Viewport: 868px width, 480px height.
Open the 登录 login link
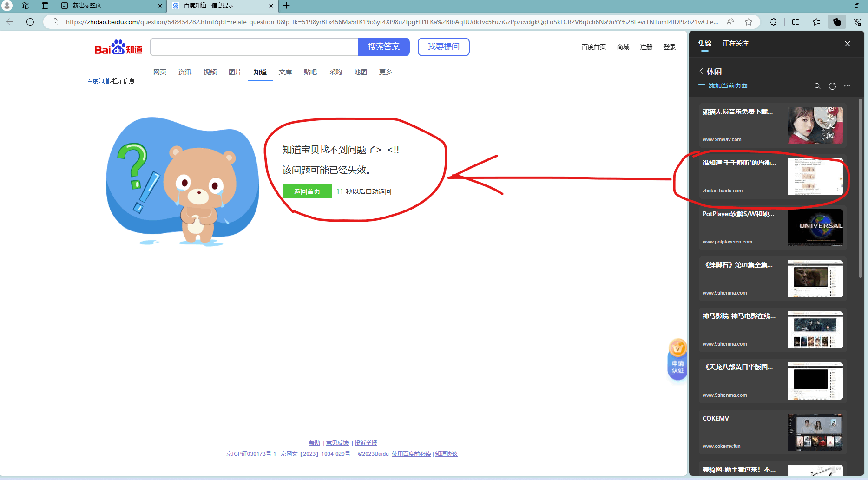[x=670, y=47]
